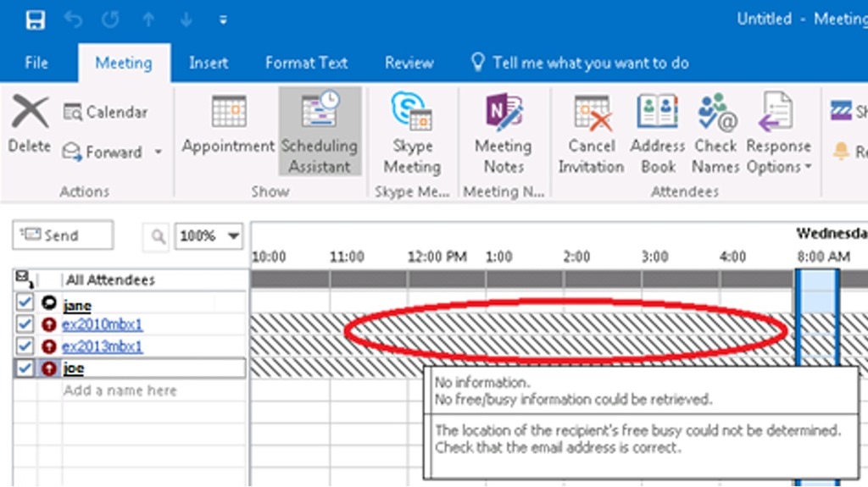The height and width of the screenshot is (487, 868).
Task: Switch to the Insert tab
Action: pos(209,63)
